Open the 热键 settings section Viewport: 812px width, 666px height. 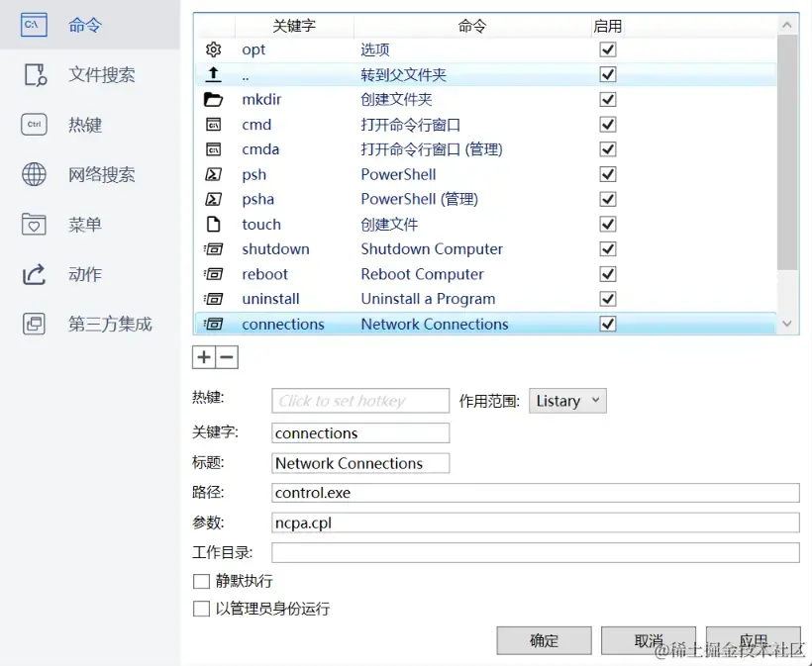click(89, 125)
